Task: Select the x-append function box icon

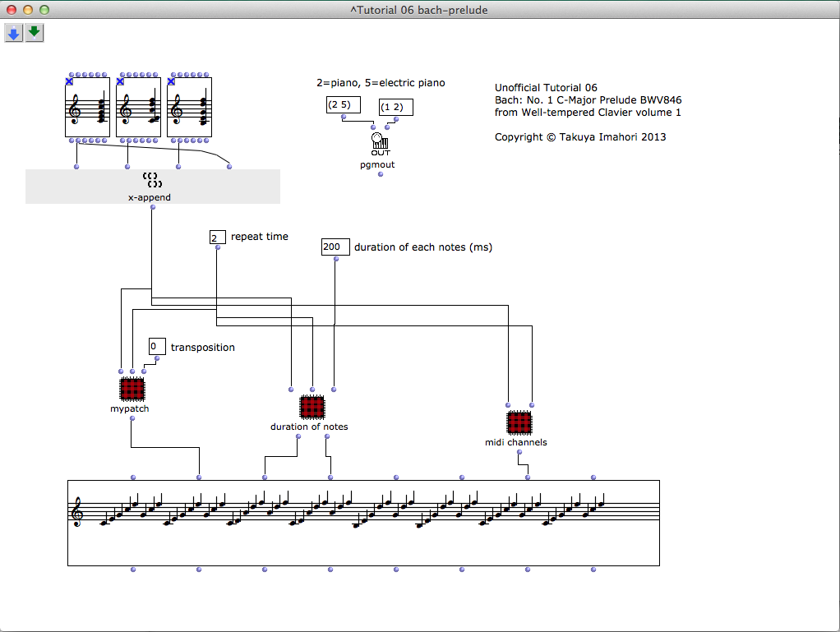Action: 152,182
